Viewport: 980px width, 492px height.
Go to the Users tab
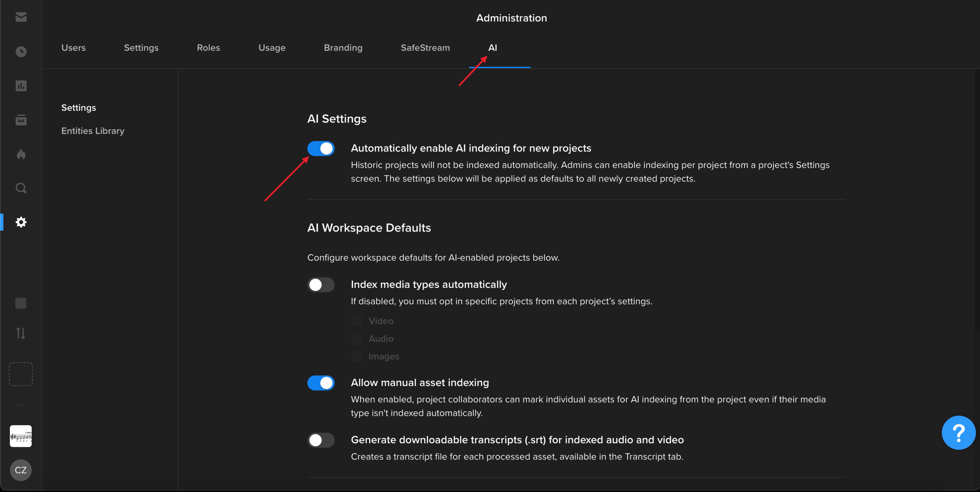coord(73,48)
